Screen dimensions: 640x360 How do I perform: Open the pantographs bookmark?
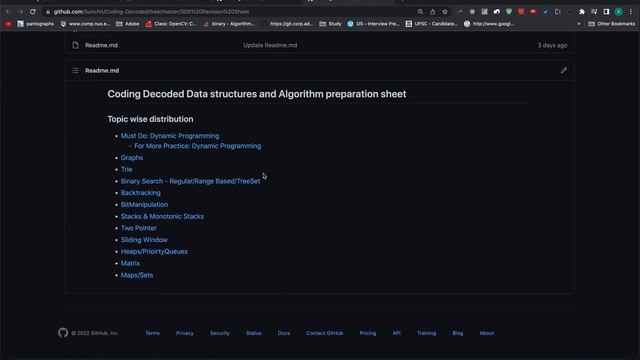(x=36, y=24)
